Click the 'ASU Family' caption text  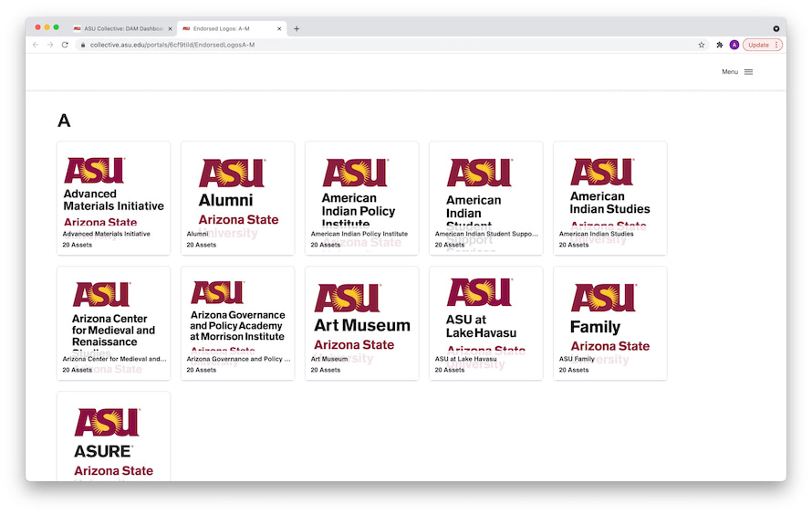coord(577,359)
